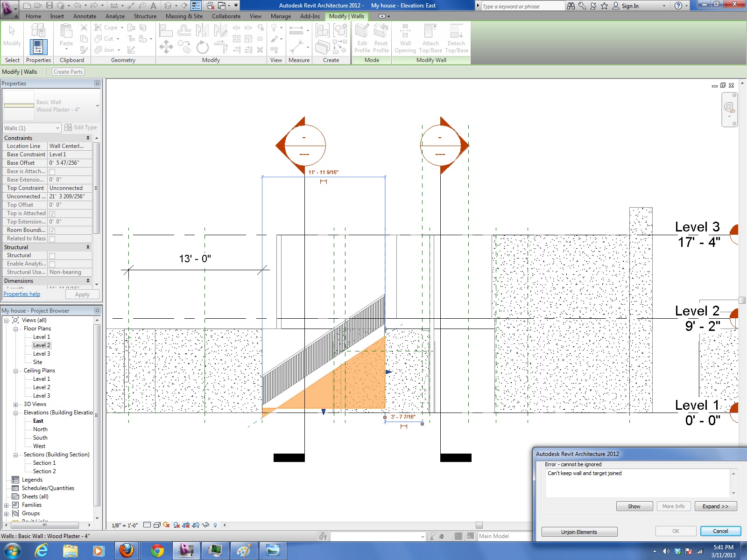The image size is (747, 560).
Task: Open the Annotate ribbon tab
Action: tap(85, 16)
